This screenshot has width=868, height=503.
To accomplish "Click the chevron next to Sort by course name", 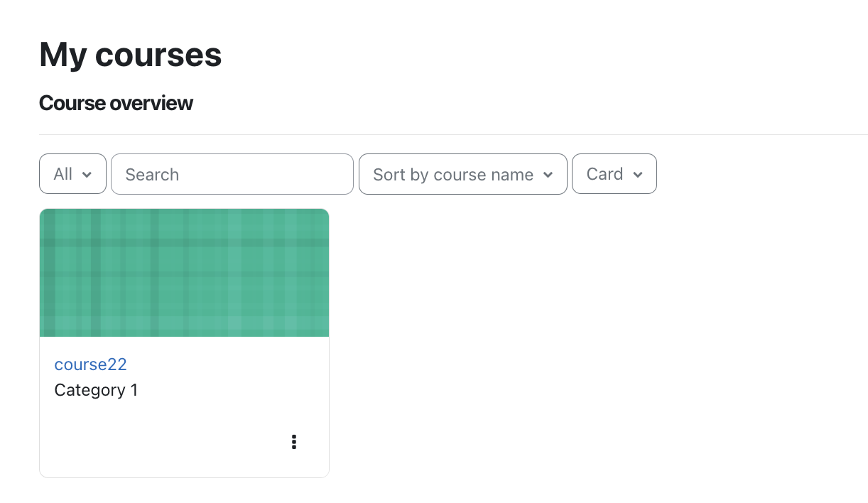I will click(548, 175).
